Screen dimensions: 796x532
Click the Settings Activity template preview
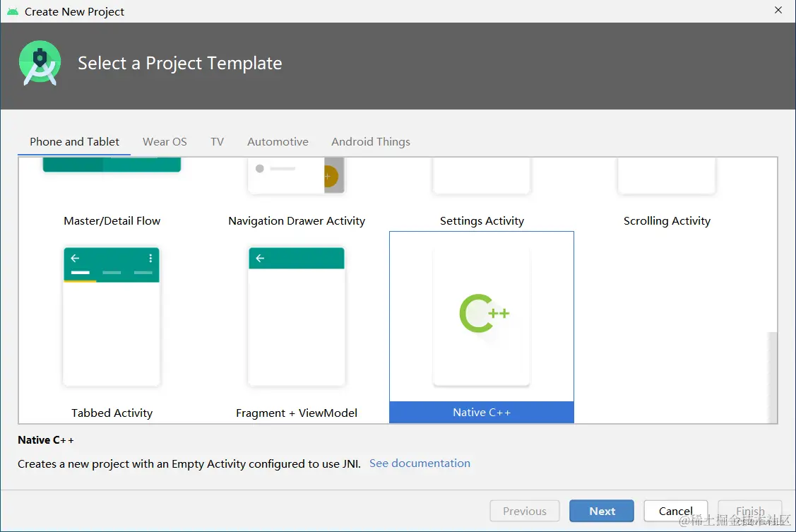pyautogui.click(x=481, y=175)
